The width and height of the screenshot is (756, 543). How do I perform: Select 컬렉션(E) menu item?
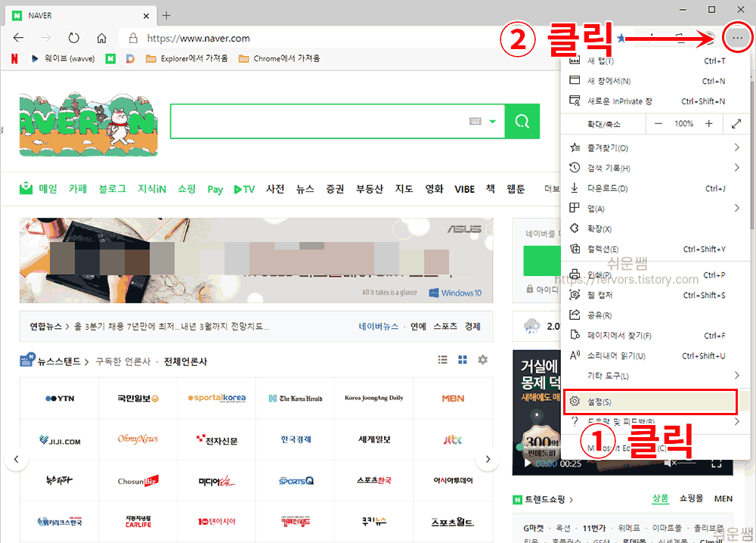tap(655, 249)
